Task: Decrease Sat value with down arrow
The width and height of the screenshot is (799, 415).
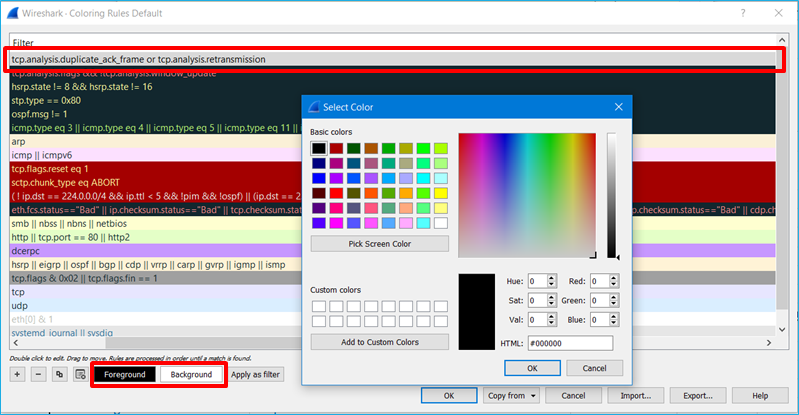Action: click(x=551, y=304)
